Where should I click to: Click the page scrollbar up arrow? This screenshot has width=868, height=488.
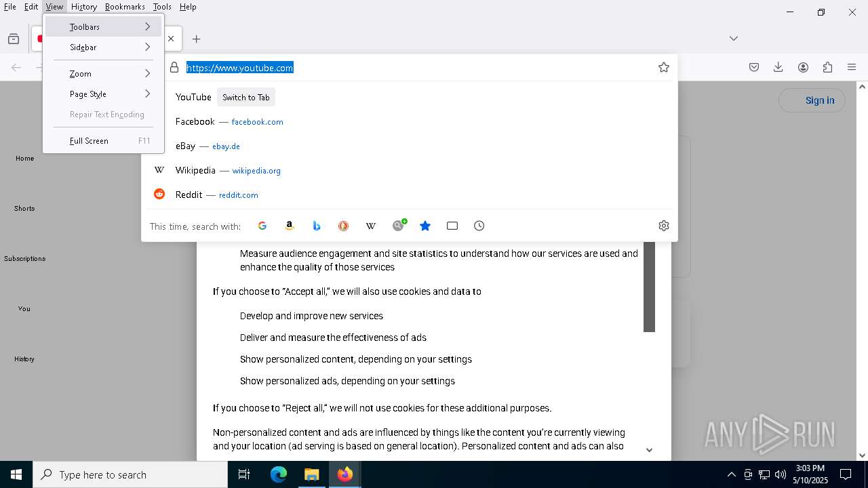tap(862, 87)
